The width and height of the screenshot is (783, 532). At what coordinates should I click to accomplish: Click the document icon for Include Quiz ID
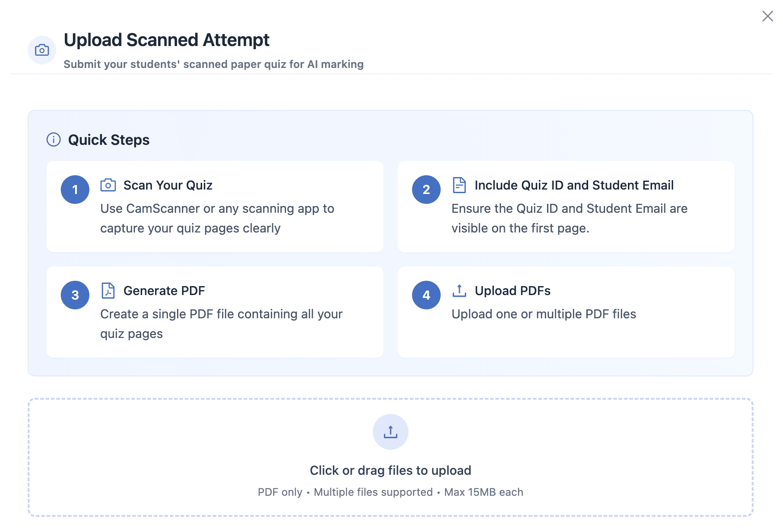point(459,185)
